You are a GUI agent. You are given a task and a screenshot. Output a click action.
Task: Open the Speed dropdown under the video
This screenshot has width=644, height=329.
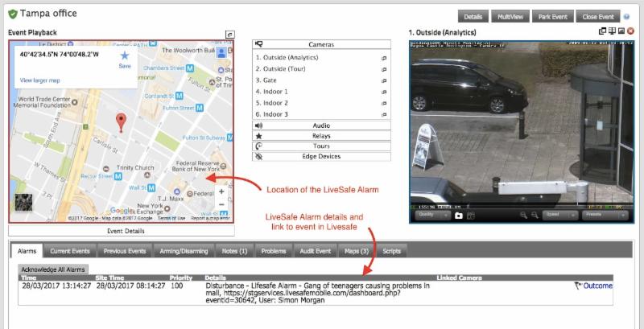(x=560, y=216)
